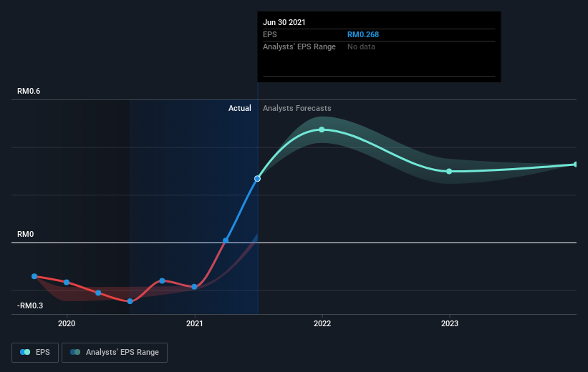Image resolution: width=588 pixels, height=372 pixels.
Task: Click the first EPS data point in late 2019
Action: pos(34,276)
